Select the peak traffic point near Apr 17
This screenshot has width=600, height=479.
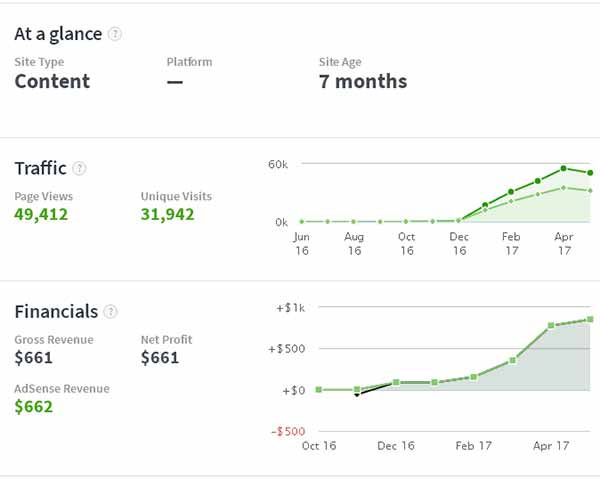point(564,168)
